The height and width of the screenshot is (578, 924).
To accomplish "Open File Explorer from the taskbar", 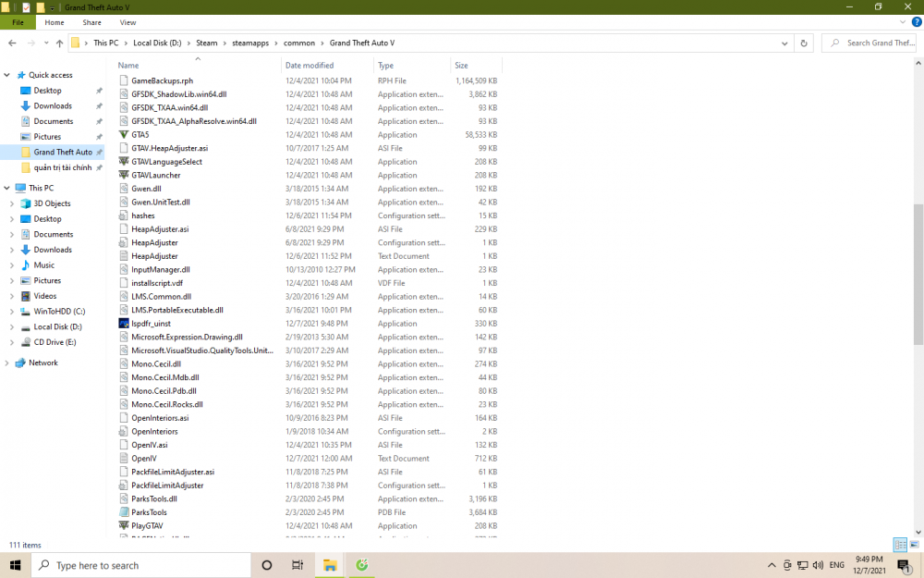I will [x=329, y=565].
